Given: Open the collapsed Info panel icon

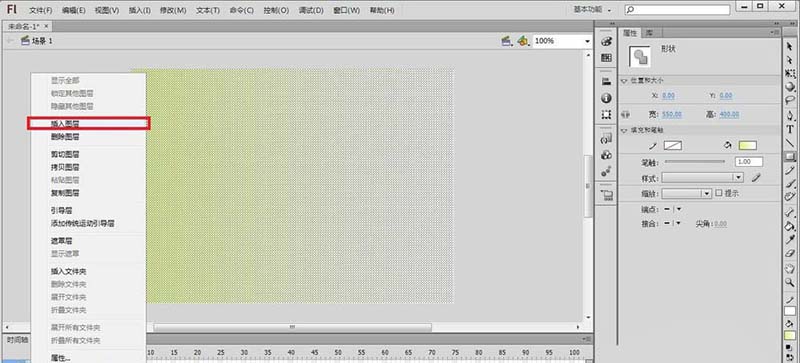Looking at the screenshot, I should 607,98.
